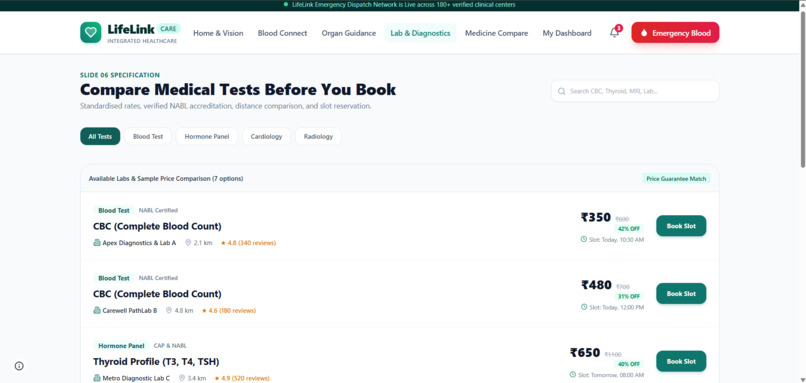Click the 42% OFF discount badge

629,229
